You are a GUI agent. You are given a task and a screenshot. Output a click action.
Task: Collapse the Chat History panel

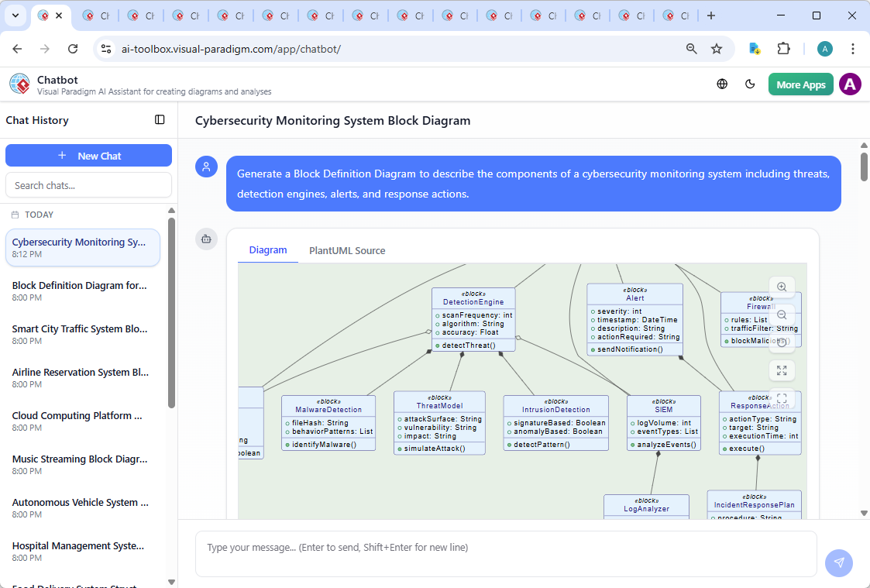coord(160,119)
